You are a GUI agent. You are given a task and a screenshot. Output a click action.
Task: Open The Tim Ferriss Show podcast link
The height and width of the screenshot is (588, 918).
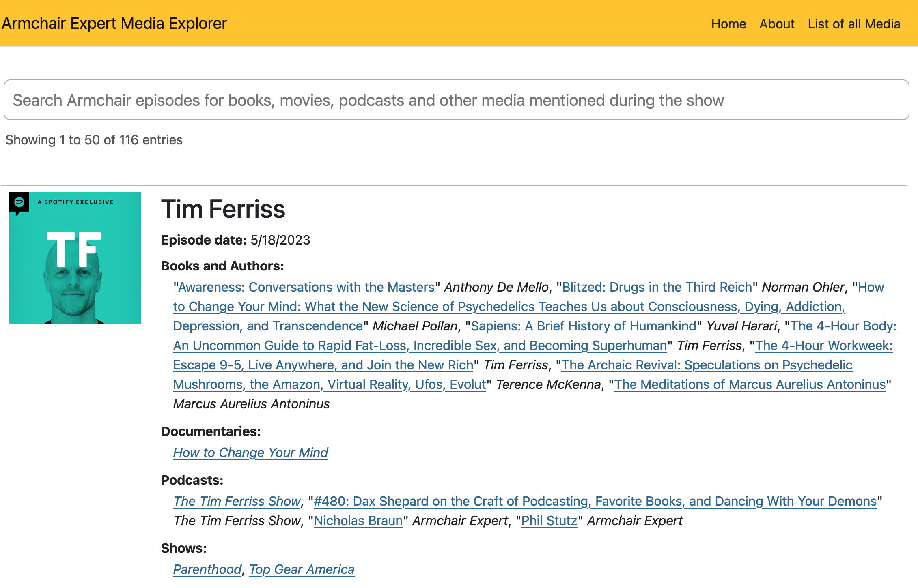point(237,501)
